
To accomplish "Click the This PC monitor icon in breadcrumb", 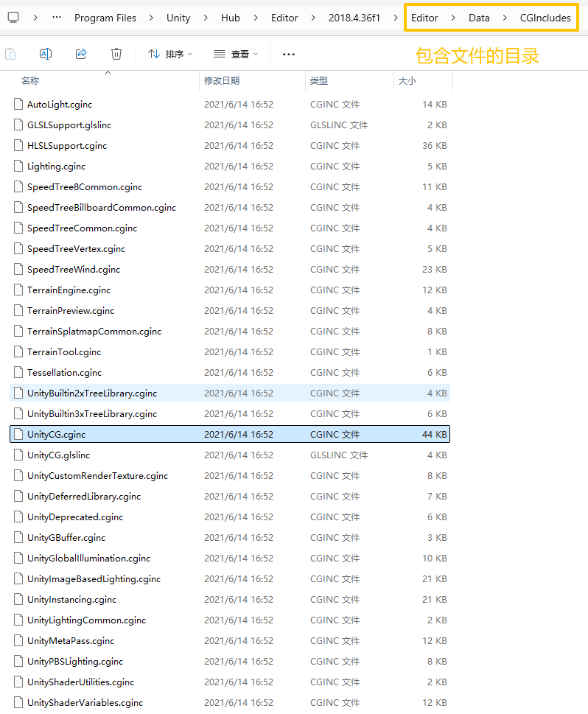I will [13, 18].
